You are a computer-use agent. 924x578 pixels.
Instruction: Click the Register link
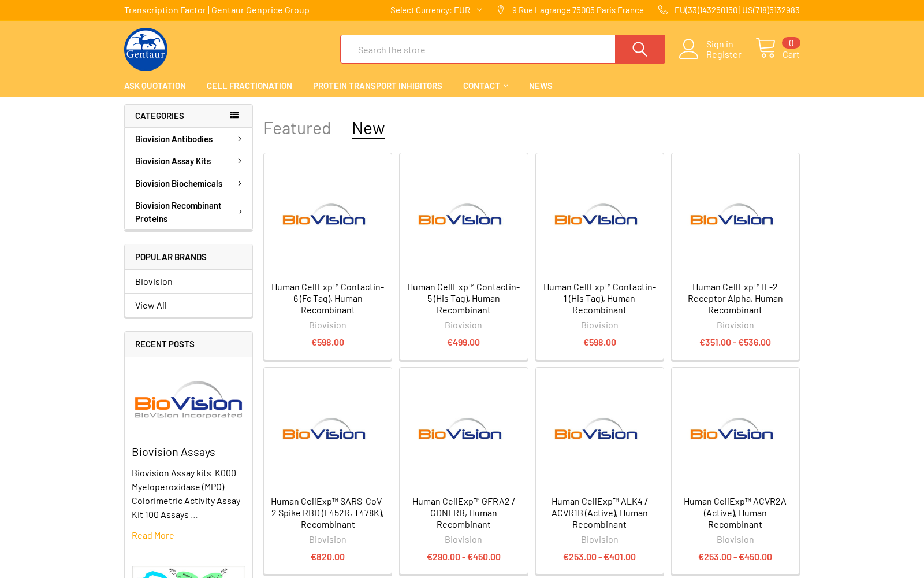[x=724, y=54]
